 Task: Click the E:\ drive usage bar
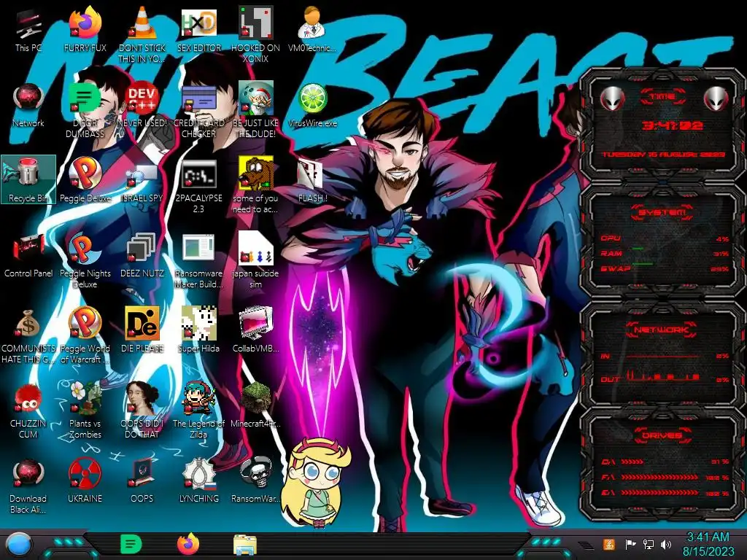click(x=659, y=492)
